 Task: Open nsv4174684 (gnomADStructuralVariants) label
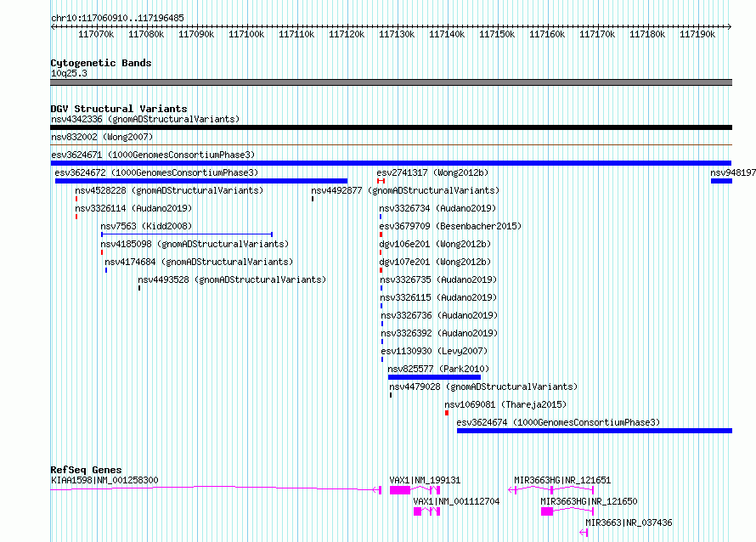(199, 262)
